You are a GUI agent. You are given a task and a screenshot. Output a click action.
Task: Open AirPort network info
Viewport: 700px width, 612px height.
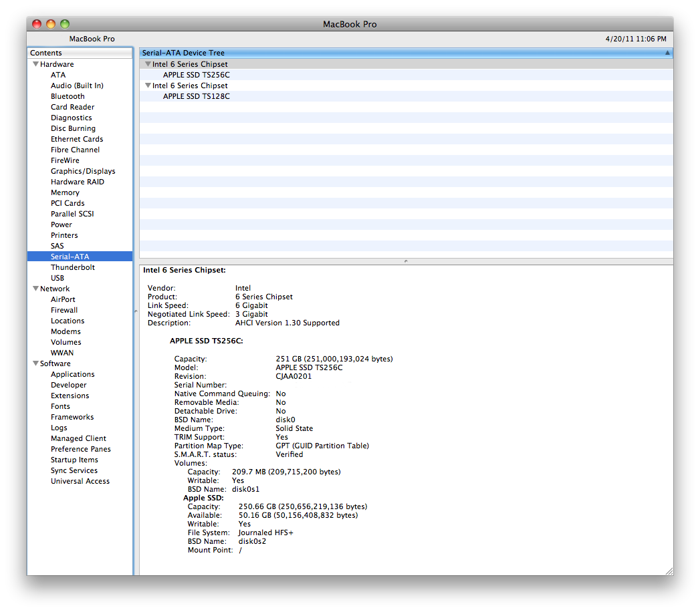[x=62, y=299]
